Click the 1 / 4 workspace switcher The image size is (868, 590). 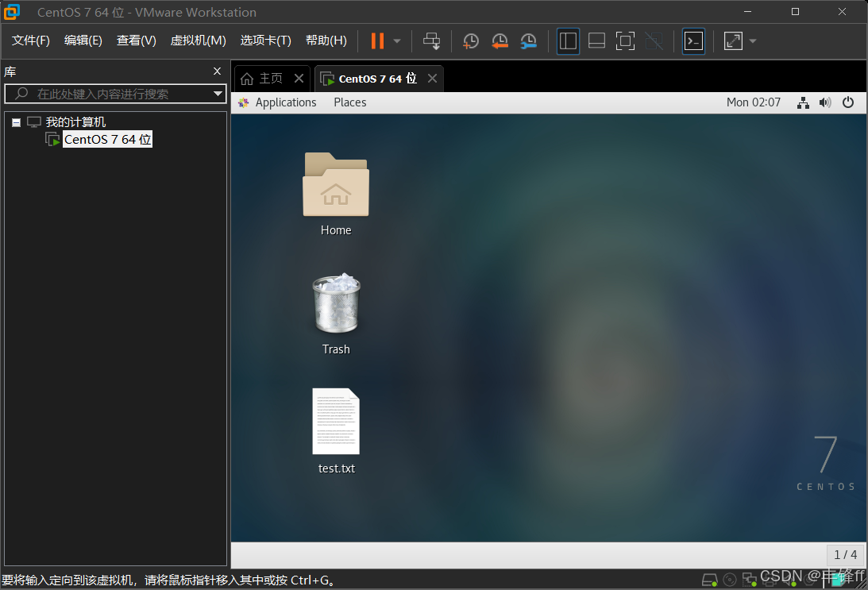coord(845,554)
